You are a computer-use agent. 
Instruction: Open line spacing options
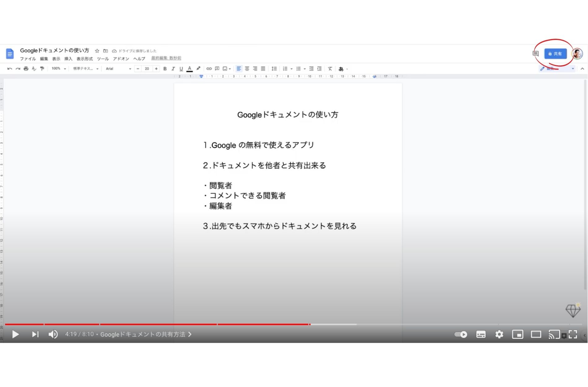click(x=274, y=69)
